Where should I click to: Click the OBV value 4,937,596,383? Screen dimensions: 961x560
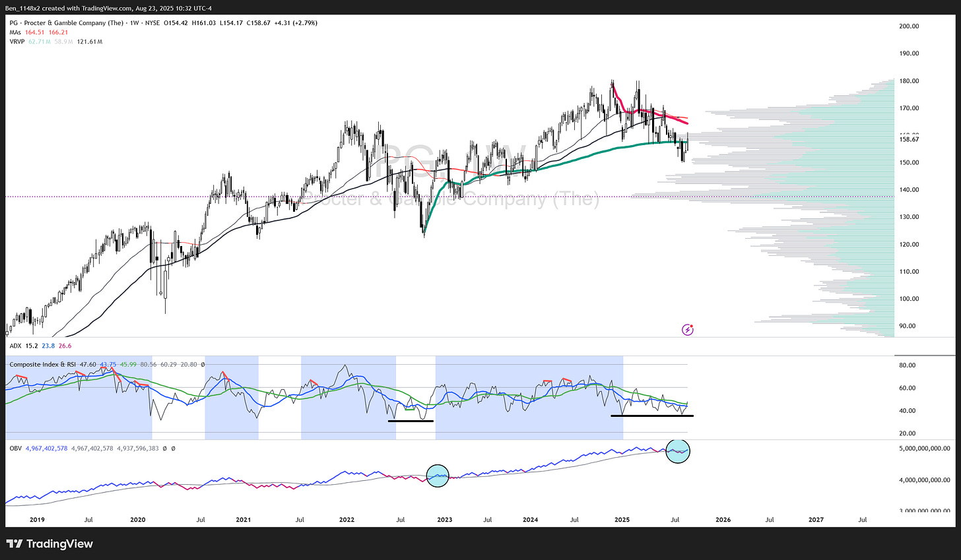click(x=137, y=448)
